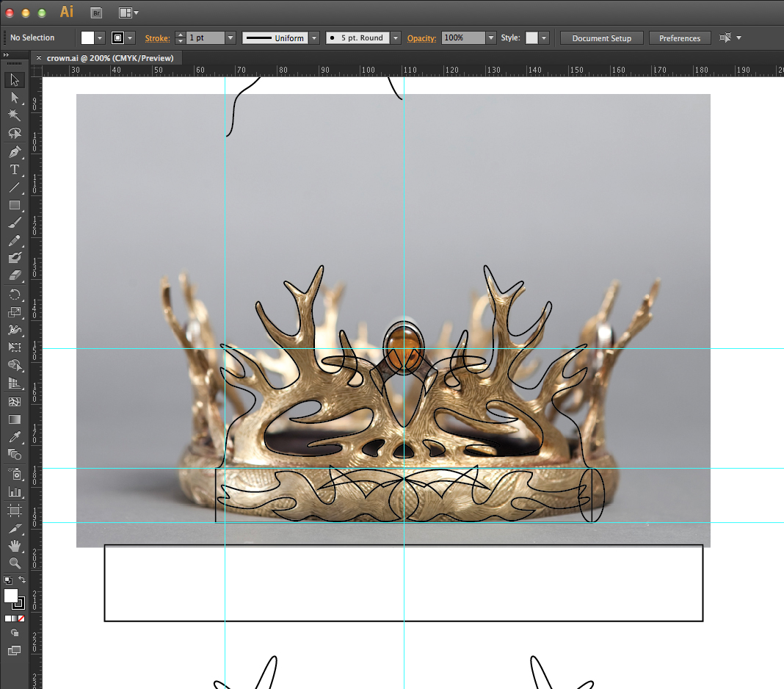This screenshot has height=689, width=784.
Task: Select the Free Transform tool
Action: pyautogui.click(x=15, y=347)
